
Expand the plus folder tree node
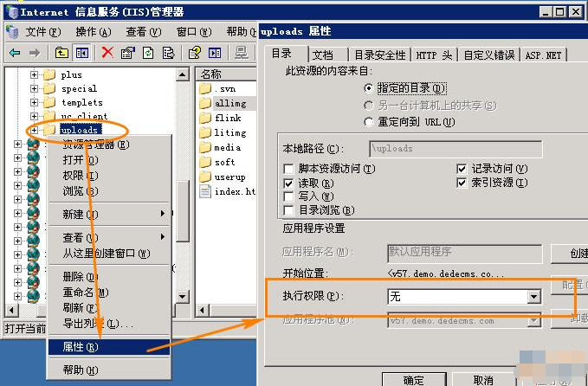(x=35, y=75)
